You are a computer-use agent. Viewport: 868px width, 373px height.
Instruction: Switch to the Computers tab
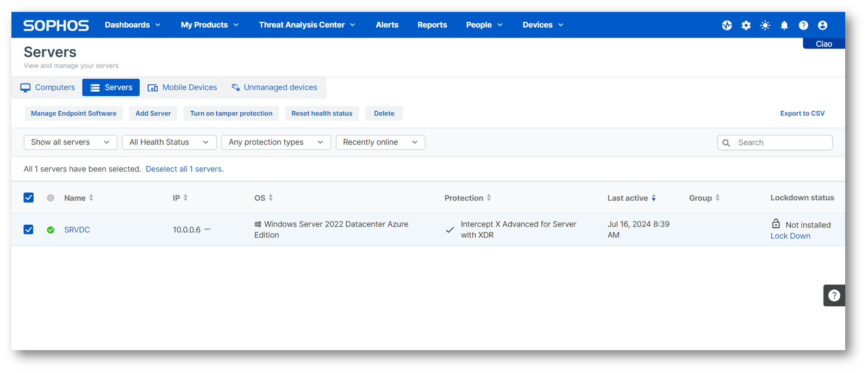(x=48, y=87)
